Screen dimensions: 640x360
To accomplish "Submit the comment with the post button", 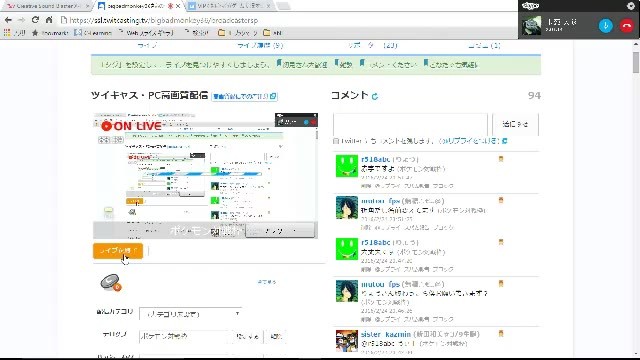I will (515, 124).
